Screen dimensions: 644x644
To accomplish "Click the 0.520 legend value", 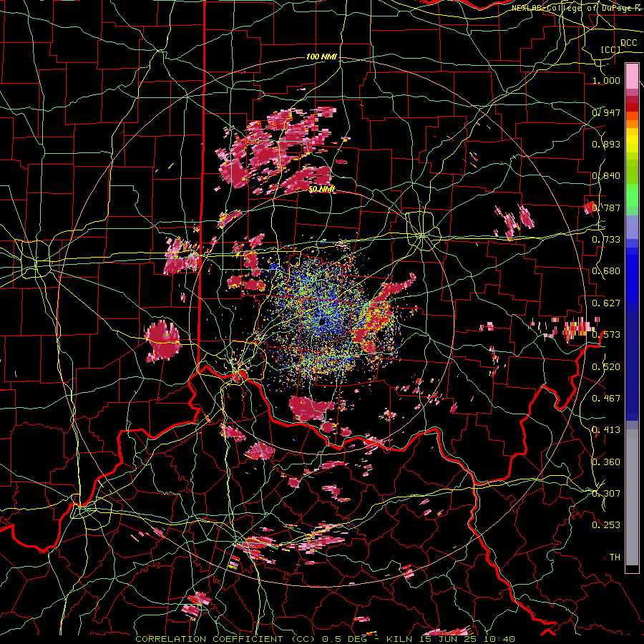I will coord(606,366).
